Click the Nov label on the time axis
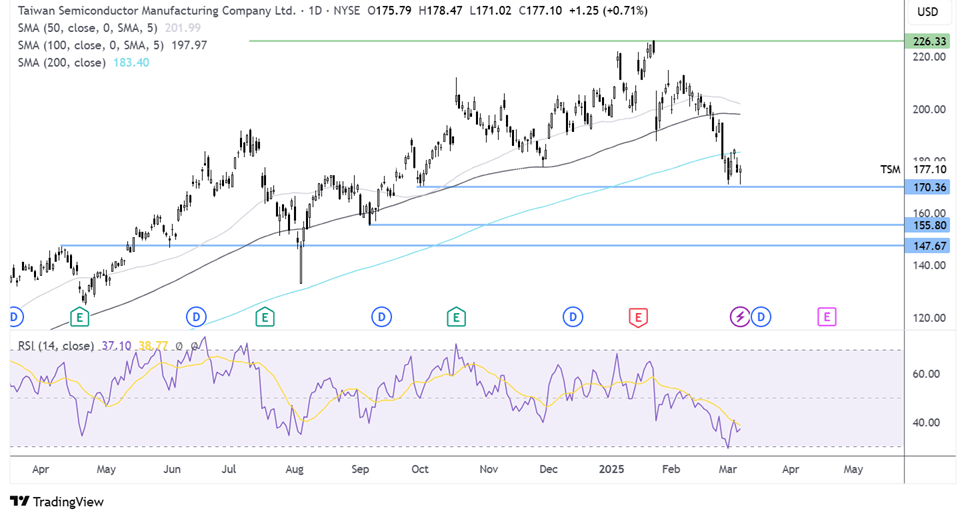The height and width of the screenshot is (519, 967). pos(488,469)
